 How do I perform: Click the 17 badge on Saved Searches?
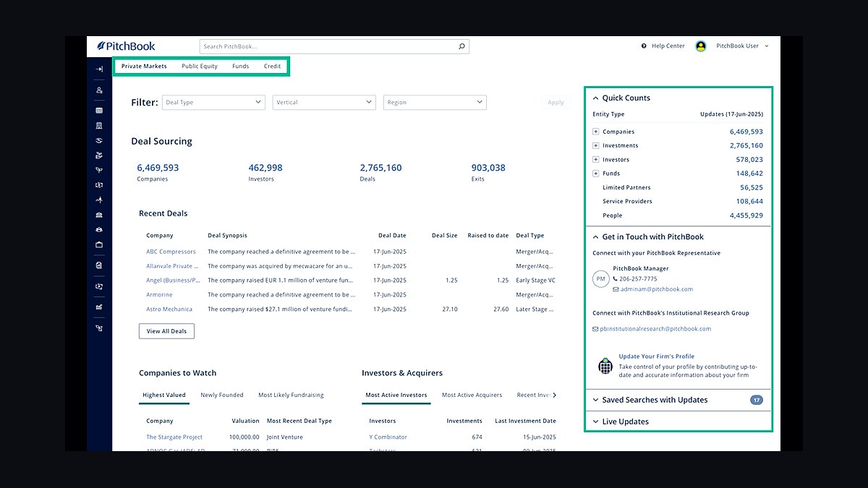point(756,400)
